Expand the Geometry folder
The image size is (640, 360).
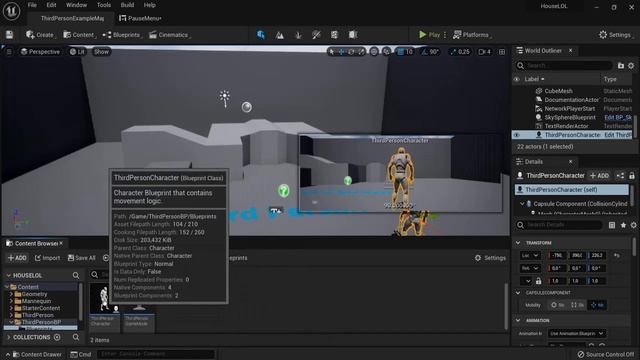pos(11,294)
